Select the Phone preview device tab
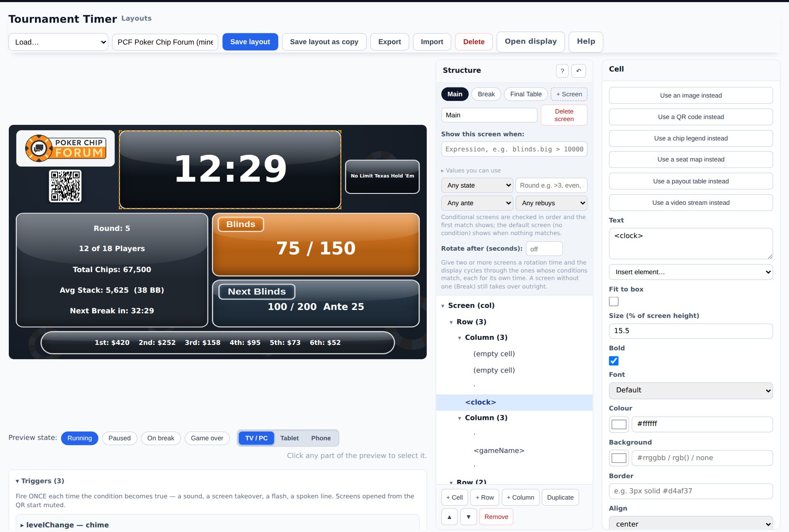 321,438
